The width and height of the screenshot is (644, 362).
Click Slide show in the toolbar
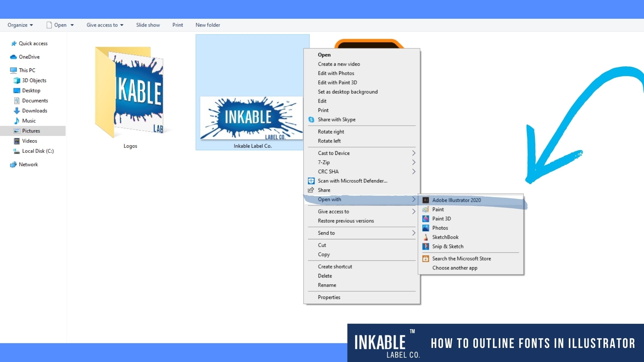[x=148, y=25]
